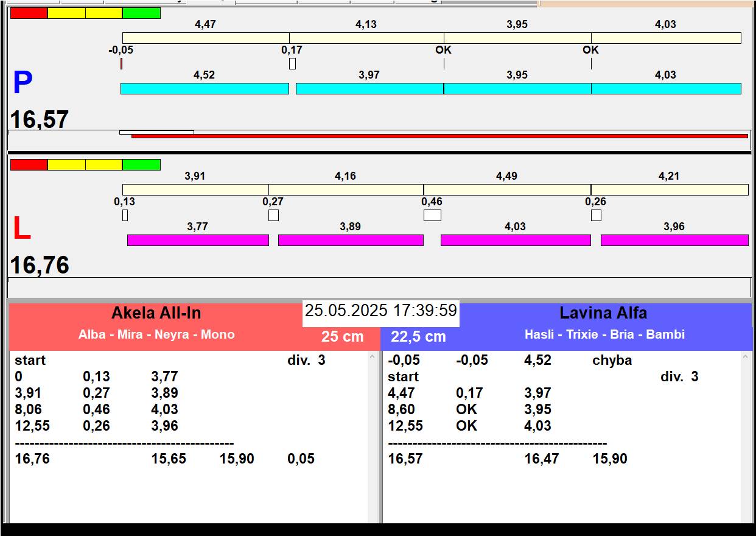Image resolution: width=756 pixels, height=536 pixels.
Task: Click the changeover box under 0,17
Action: coord(292,63)
